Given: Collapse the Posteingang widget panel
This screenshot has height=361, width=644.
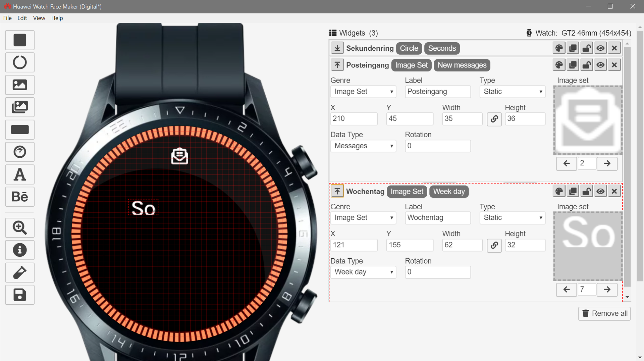Looking at the screenshot, I should point(337,65).
